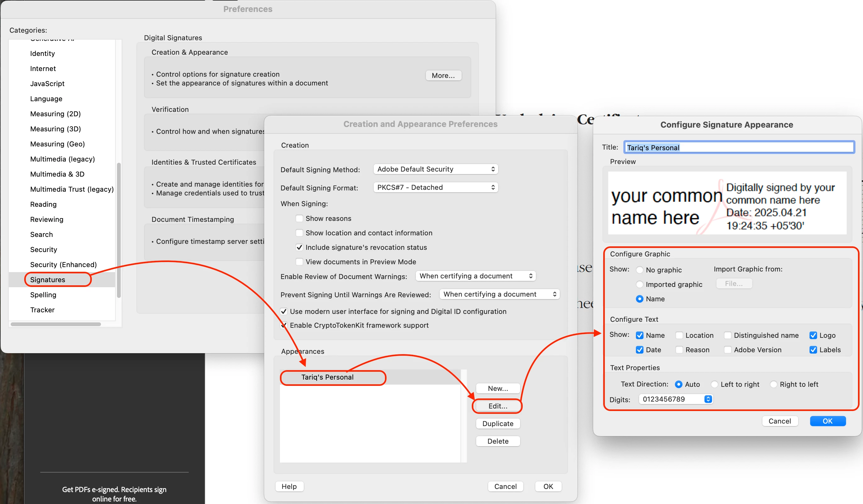Enable the Location text checkbox
The image size is (863, 504).
click(679, 335)
